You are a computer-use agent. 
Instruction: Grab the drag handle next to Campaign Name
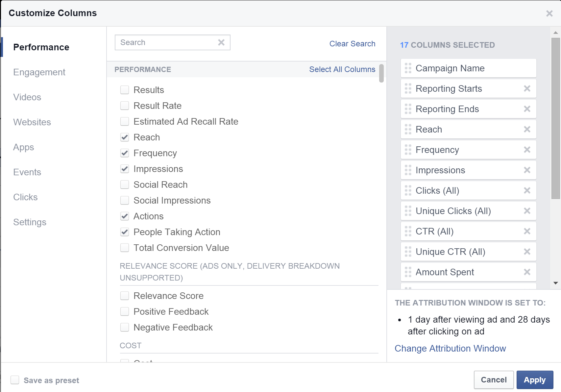(408, 68)
